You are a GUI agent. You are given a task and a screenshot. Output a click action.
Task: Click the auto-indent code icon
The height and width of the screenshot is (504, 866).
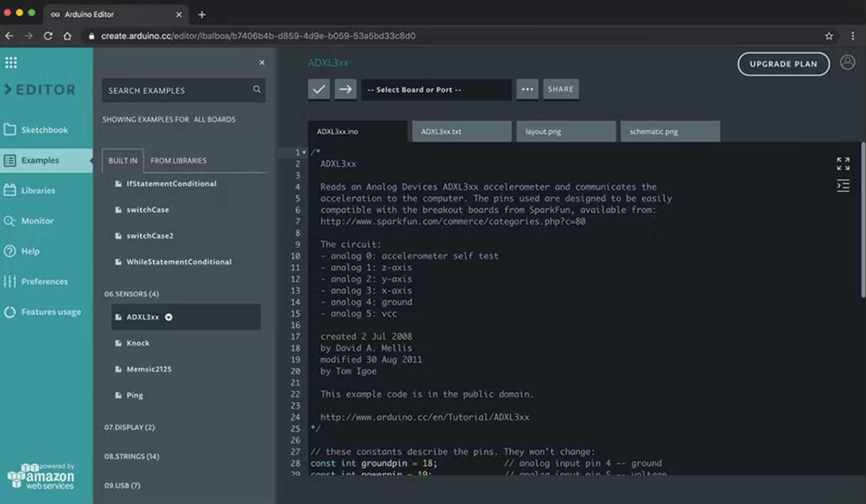tap(843, 185)
